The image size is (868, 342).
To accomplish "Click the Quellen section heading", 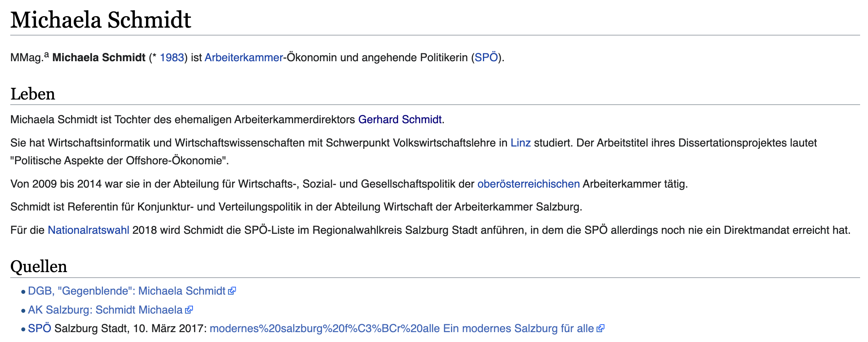I will pyautogui.click(x=39, y=267).
